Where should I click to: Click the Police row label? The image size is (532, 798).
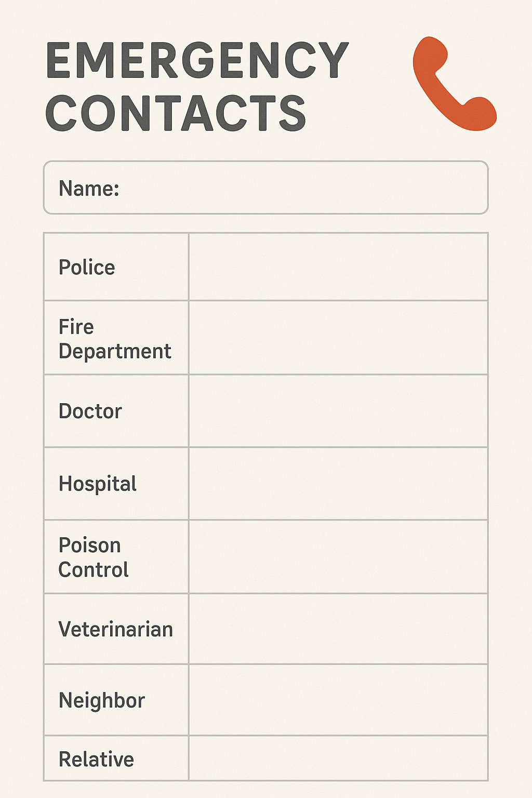pyautogui.click(x=87, y=268)
